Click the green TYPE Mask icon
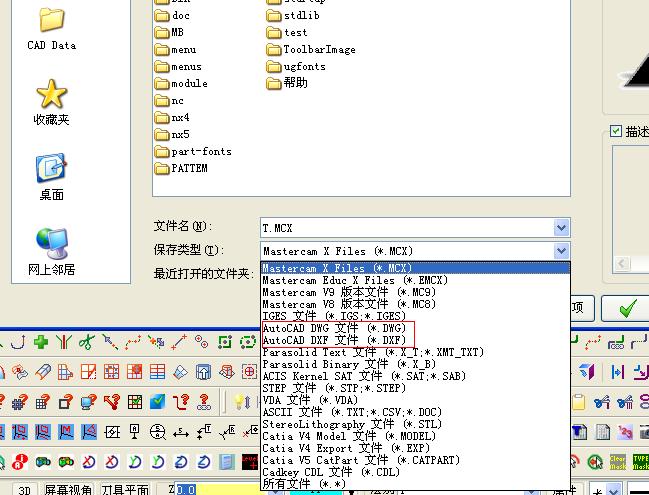This screenshot has height=495, width=649. coord(641,462)
